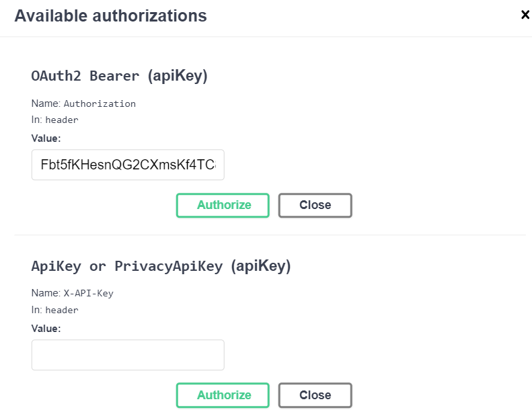Viewport: 532px width, 414px height.
Task: Focus the empty X-API-Key value field
Action: tap(128, 355)
